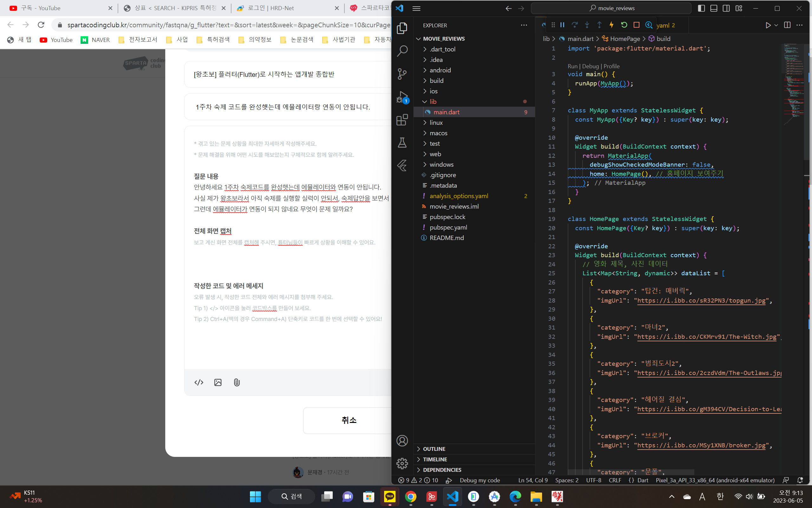Image resolution: width=812 pixels, height=508 pixels.
Task: Click the Debug CodeLens above main()
Action: (x=590, y=66)
